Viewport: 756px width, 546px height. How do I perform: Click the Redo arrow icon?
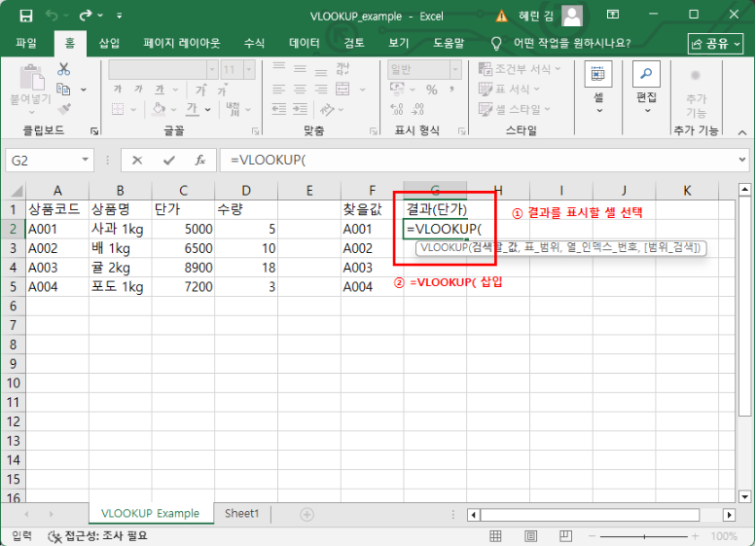click(x=87, y=16)
